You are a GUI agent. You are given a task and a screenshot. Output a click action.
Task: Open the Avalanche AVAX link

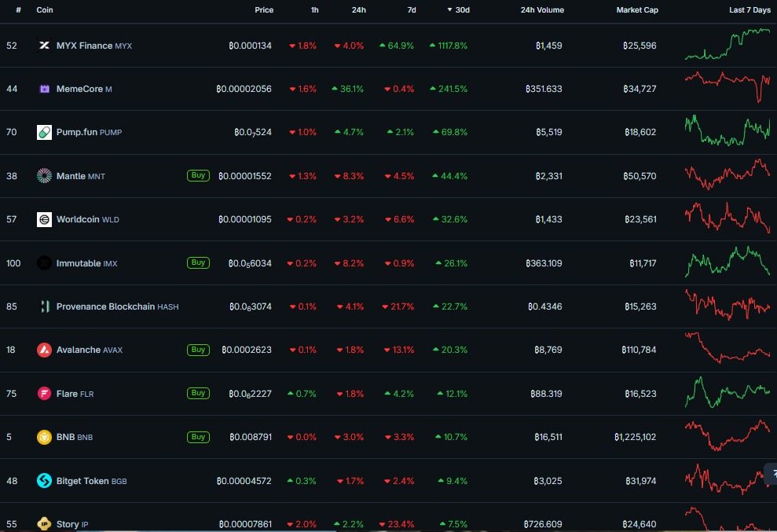[90, 350]
